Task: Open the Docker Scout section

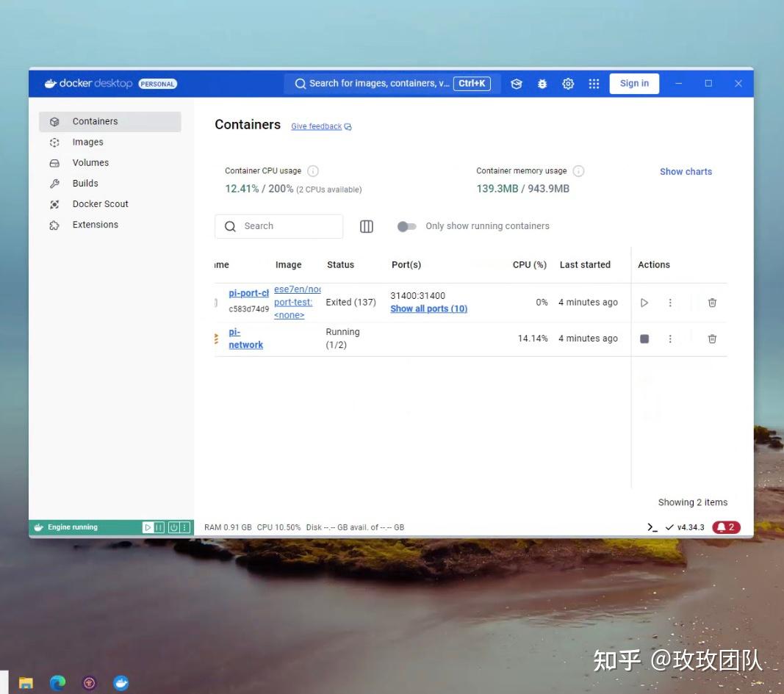Action: 100,203
